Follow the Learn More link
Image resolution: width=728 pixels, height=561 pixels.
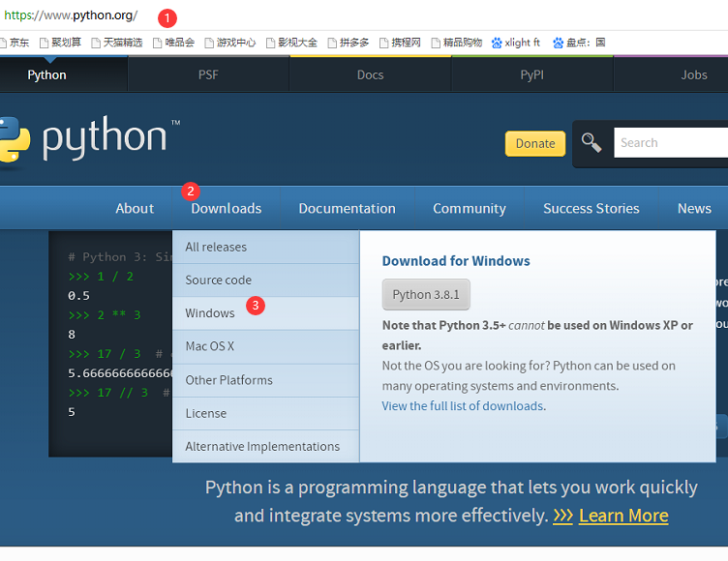[623, 516]
